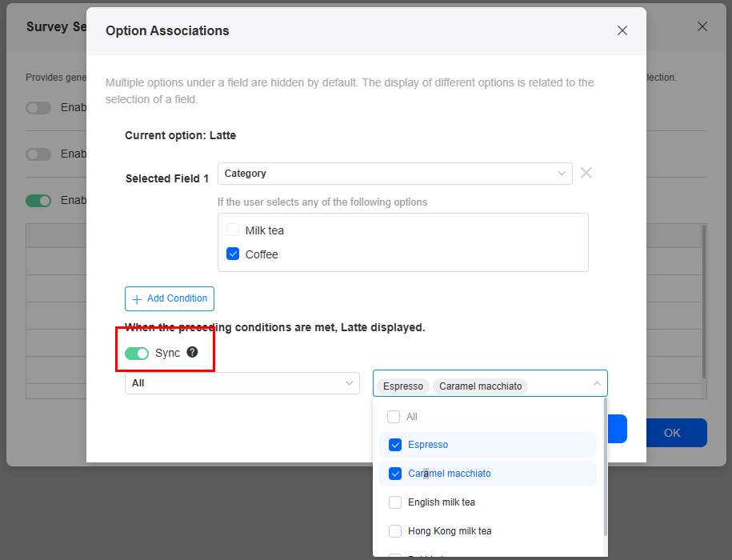Check the Milk tea checkbox
732x560 pixels.
click(233, 230)
